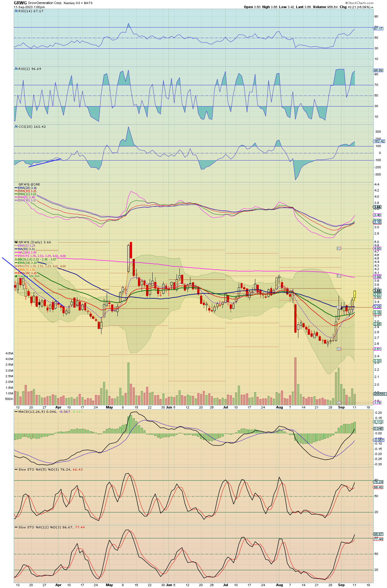Click the green up arrow beside Chg

[x=372, y=7]
